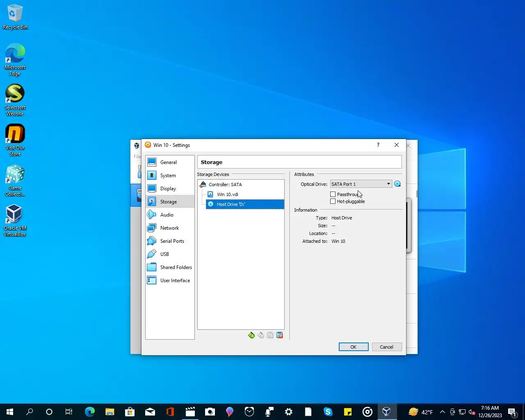Select the Selectsoft Website desktop shortcut

pos(15,100)
